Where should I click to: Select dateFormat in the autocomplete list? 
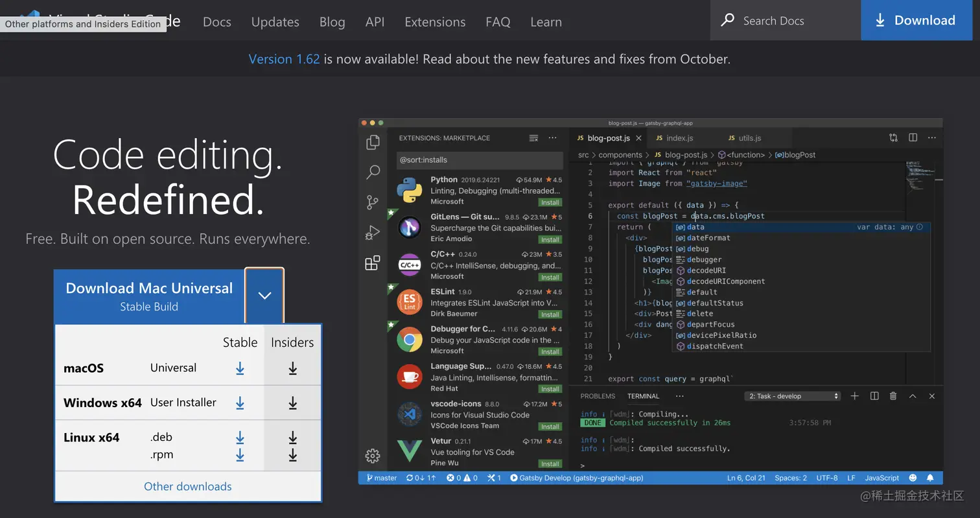(708, 238)
